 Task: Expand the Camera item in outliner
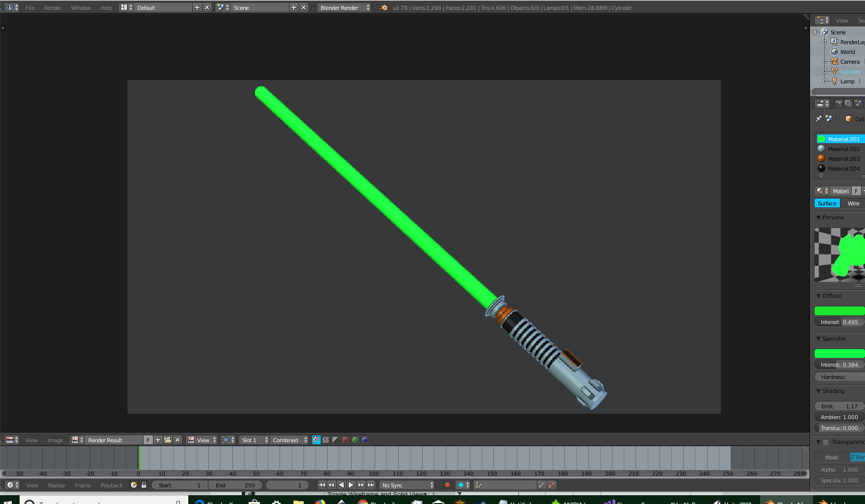(x=825, y=62)
